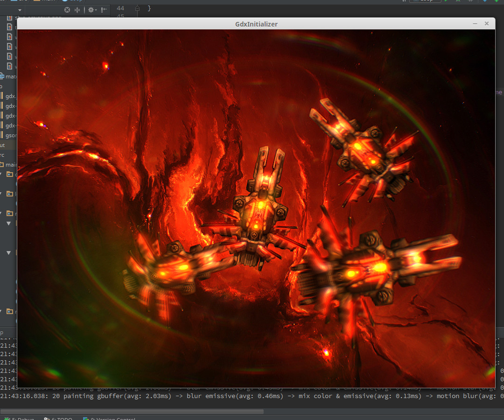Open the 6: TODO tool window tab
The height and width of the screenshot is (420, 504).
[58, 419]
